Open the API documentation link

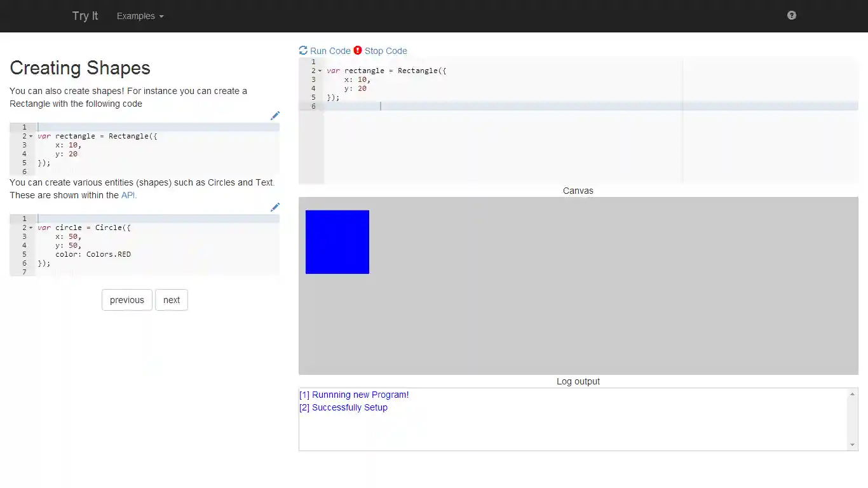[128, 195]
